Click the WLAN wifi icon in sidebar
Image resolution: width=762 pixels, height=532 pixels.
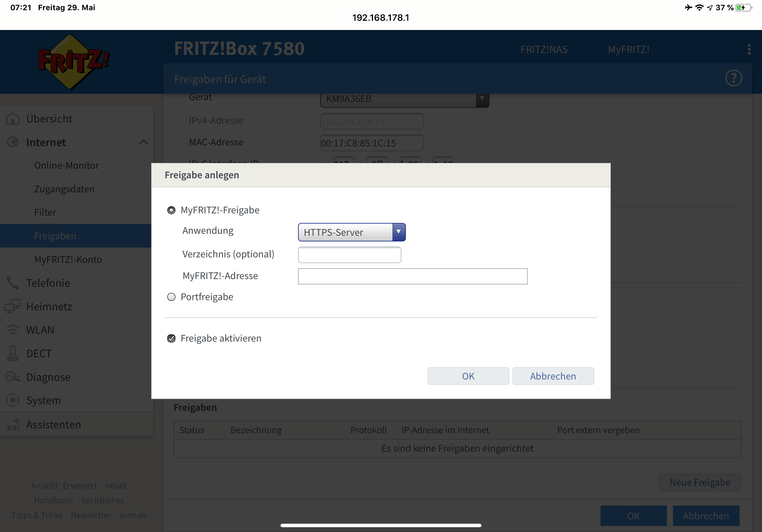13,330
